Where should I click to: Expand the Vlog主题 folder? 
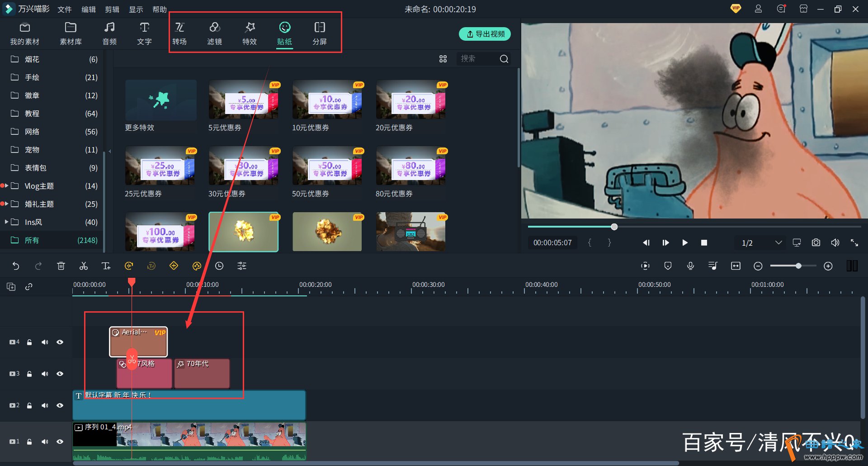coord(6,186)
